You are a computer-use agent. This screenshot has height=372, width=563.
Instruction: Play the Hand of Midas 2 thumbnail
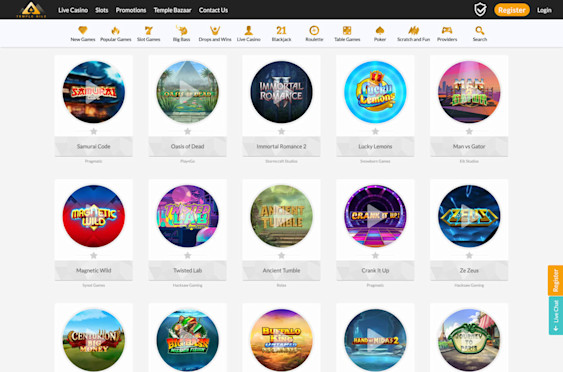pyautogui.click(x=375, y=340)
